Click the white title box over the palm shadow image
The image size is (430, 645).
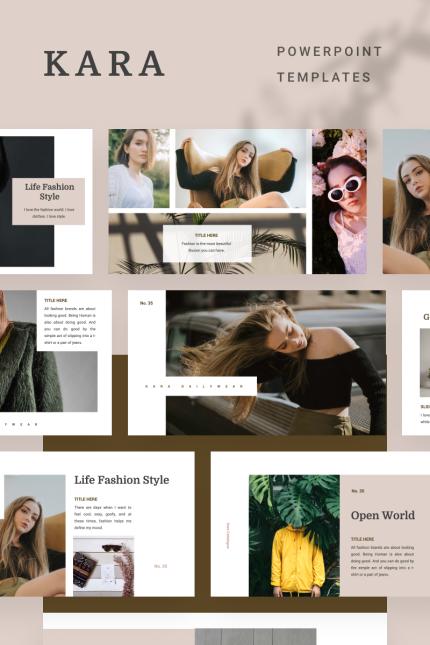coord(207,243)
